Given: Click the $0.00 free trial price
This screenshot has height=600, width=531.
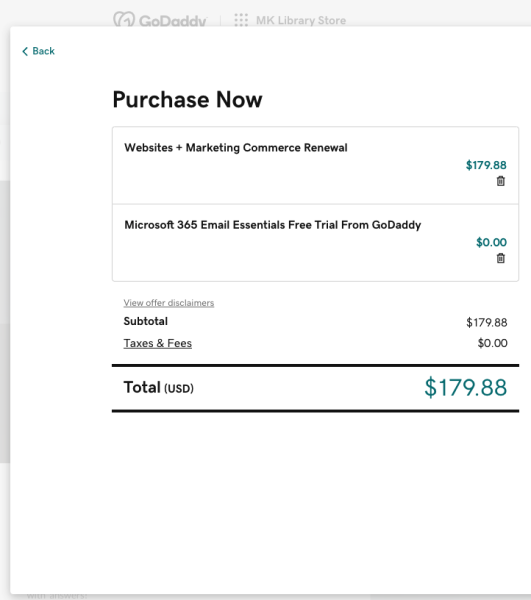Looking at the screenshot, I should point(491,242).
